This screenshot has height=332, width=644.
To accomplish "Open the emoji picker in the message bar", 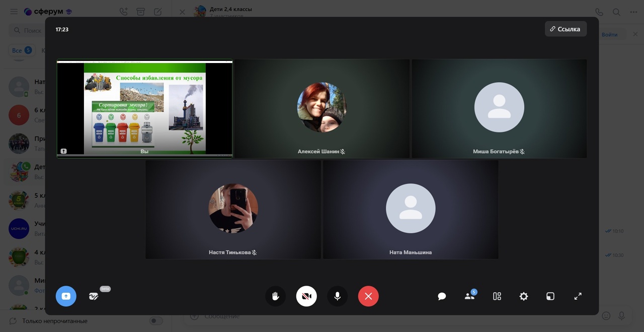I will pyautogui.click(x=606, y=316).
